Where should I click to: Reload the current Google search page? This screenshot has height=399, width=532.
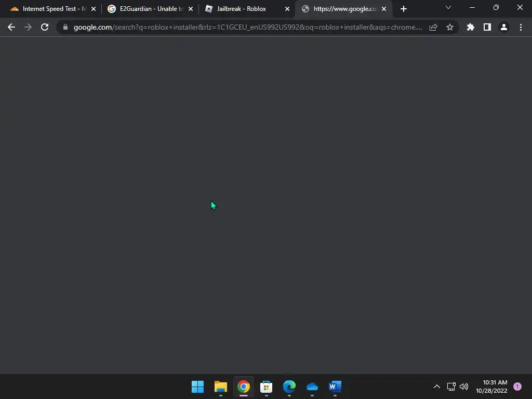click(x=45, y=27)
